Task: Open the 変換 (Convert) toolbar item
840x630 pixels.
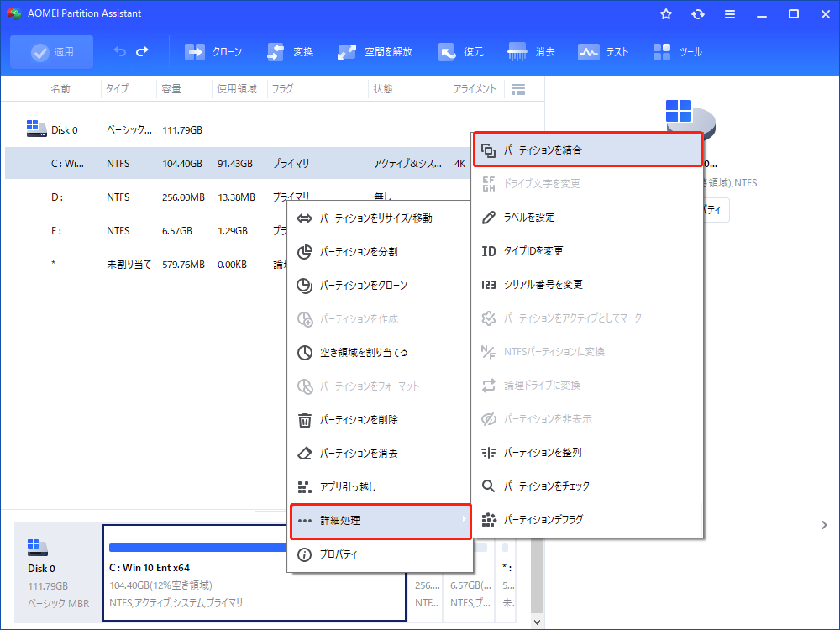Action: pos(290,52)
